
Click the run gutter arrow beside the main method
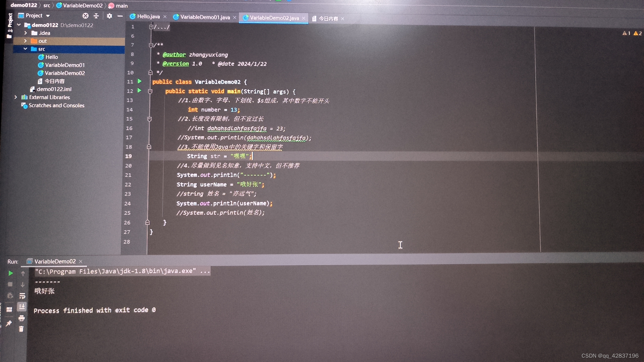click(x=140, y=90)
